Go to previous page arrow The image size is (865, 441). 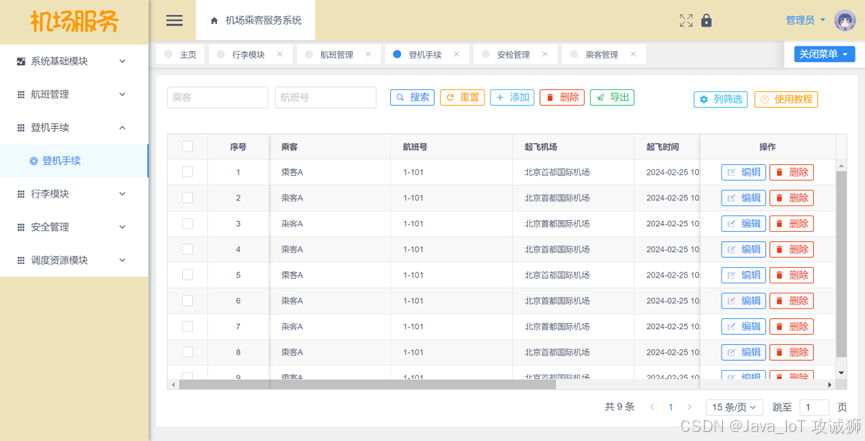[x=652, y=407]
